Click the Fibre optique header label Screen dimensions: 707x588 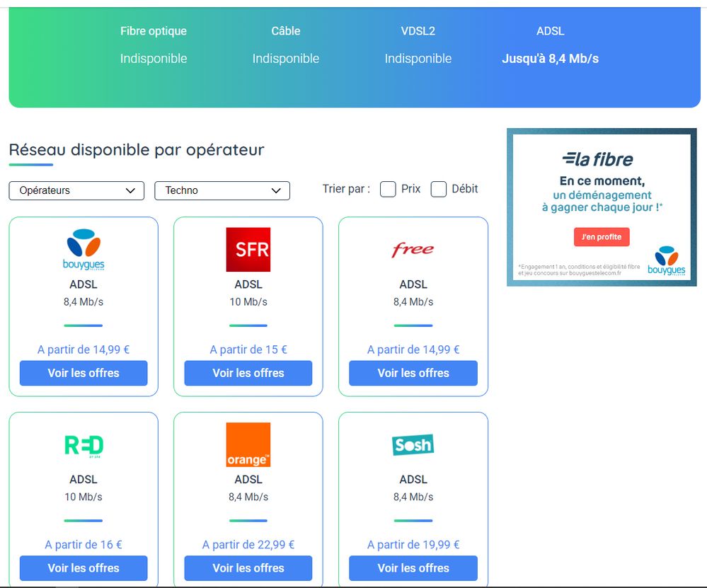pos(154,31)
